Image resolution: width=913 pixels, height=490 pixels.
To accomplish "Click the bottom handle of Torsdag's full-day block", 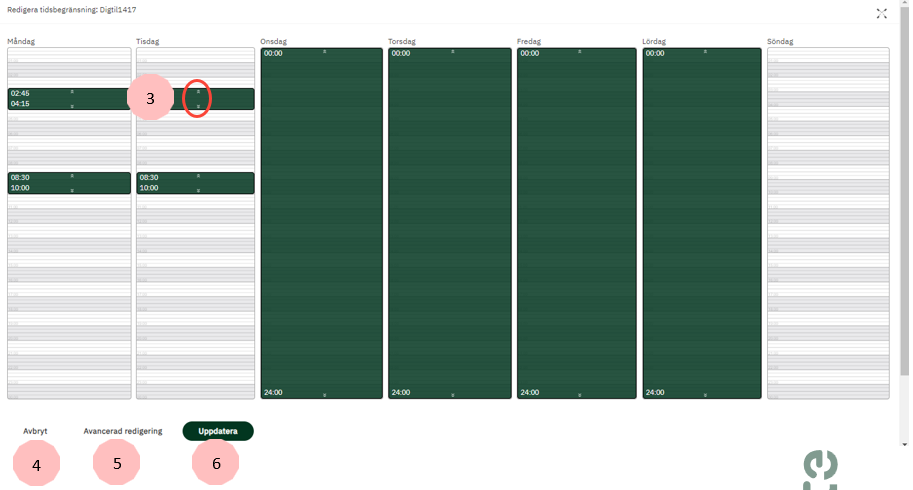I will click(452, 395).
